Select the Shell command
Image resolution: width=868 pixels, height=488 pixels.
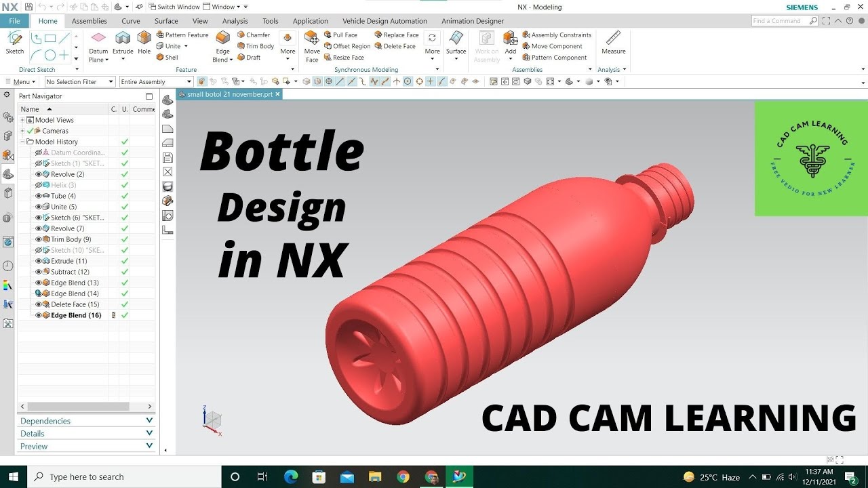pyautogui.click(x=167, y=58)
